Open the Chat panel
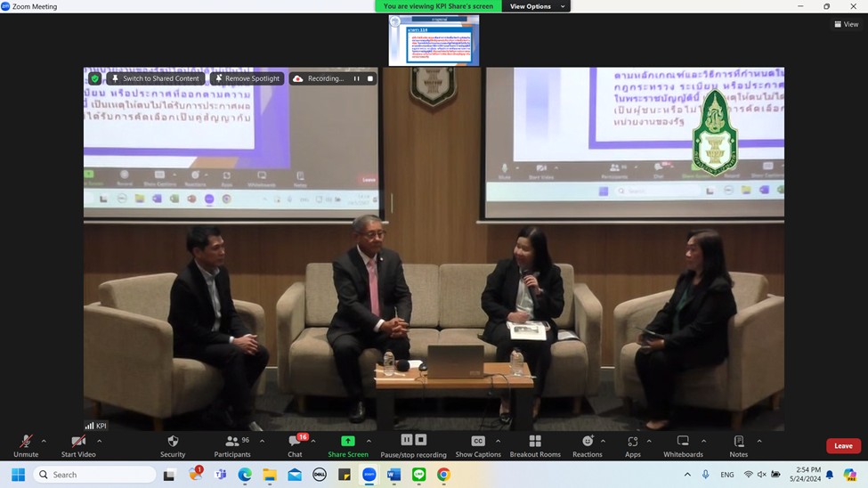 click(x=295, y=446)
